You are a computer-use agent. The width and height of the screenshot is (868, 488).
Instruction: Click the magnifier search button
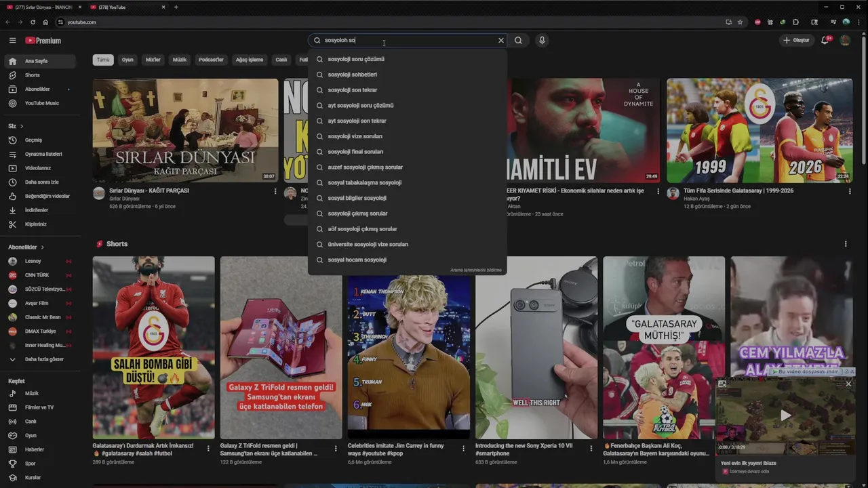click(518, 41)
